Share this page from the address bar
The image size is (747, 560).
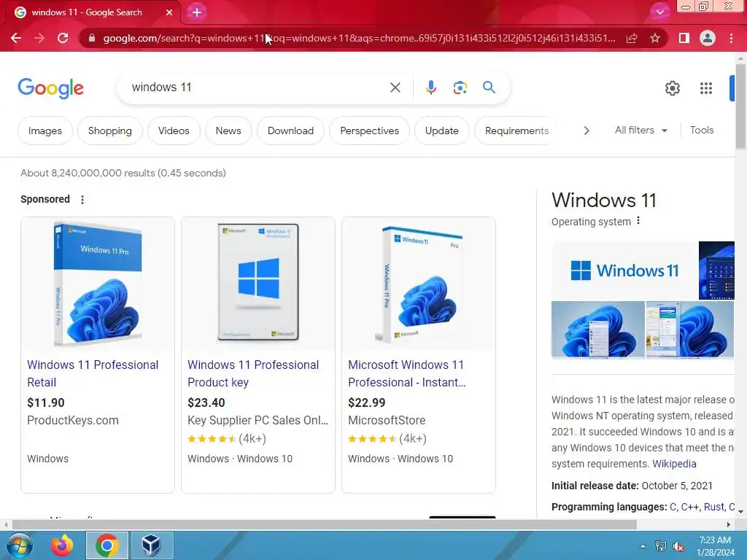pos(632,38)
